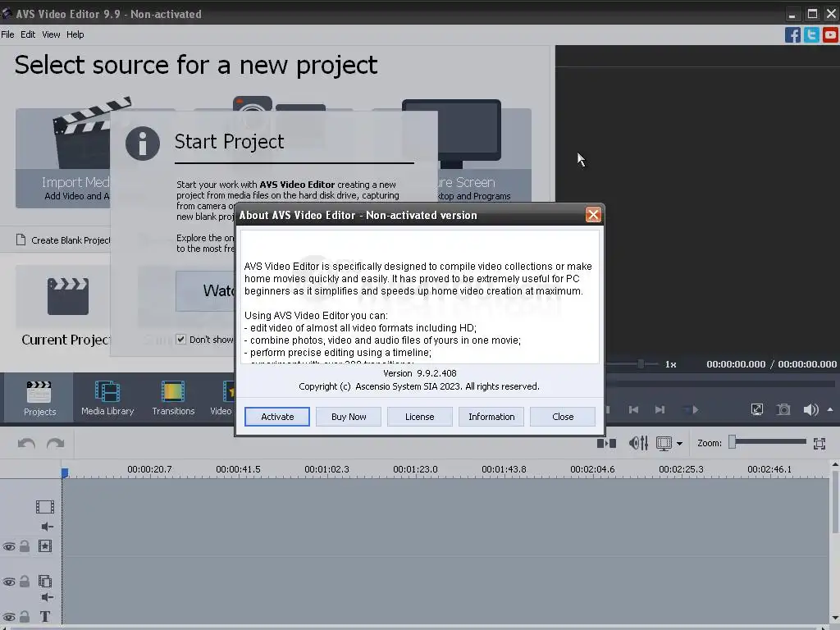This screenshot has height=630, width=840.
Task: Toggle visibility of video effects track
Action: pyautogui.click(x=9, y=546)
